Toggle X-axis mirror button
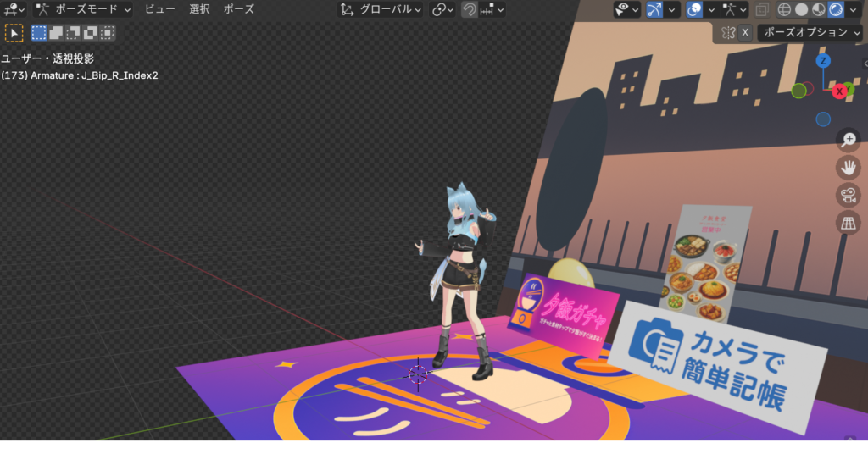Screen dimensions: 868x465 click(745, 33)
